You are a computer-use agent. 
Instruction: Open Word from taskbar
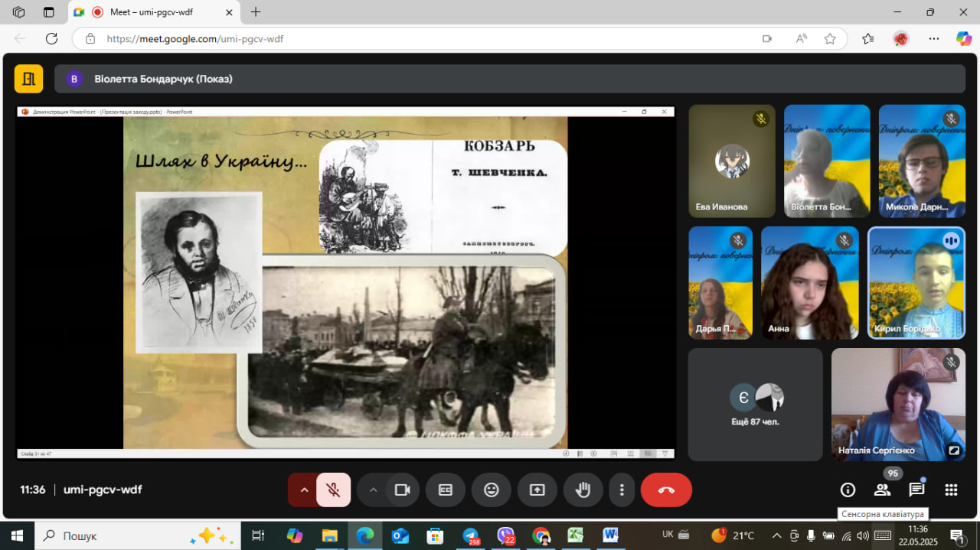(610, 535)
